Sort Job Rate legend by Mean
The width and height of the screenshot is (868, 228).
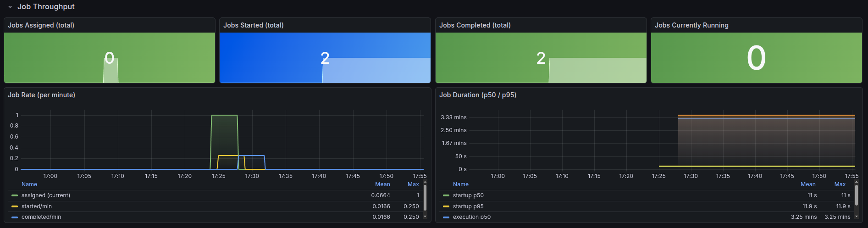(x=382, y=184)
